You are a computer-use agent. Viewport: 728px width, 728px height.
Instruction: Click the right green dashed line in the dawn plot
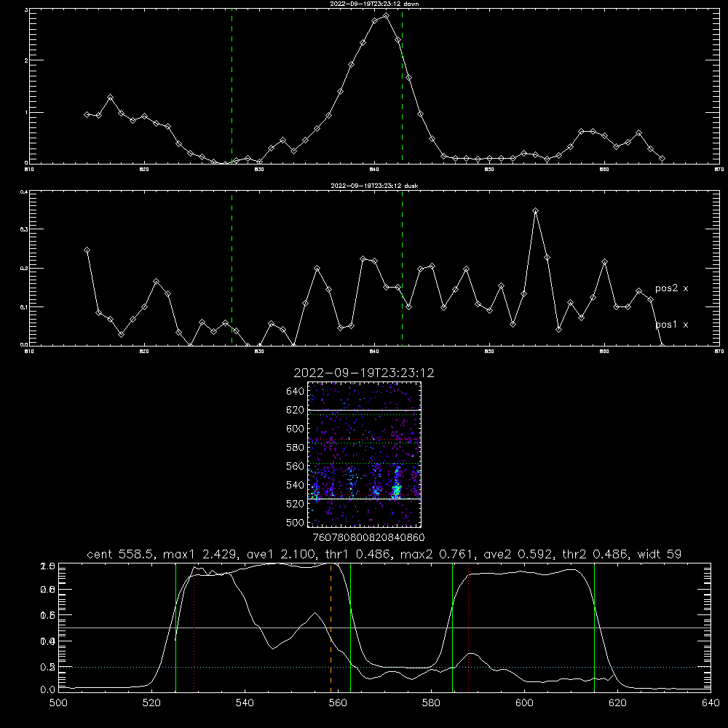tap(402, 87)
